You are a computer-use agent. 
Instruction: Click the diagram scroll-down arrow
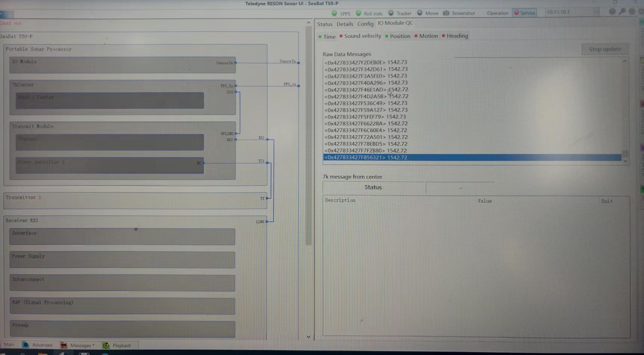[309, 336]
